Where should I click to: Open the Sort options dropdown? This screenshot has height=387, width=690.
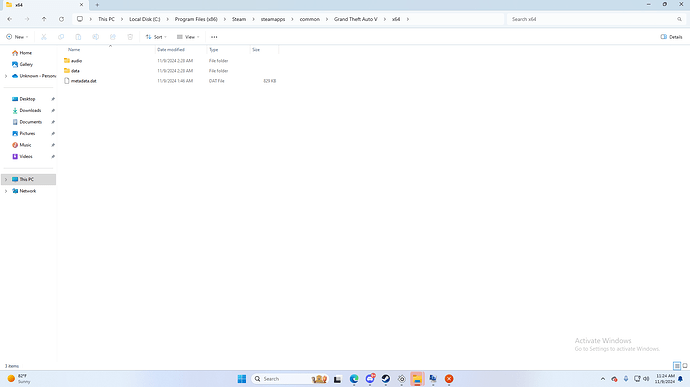click(x=156, y=37)
